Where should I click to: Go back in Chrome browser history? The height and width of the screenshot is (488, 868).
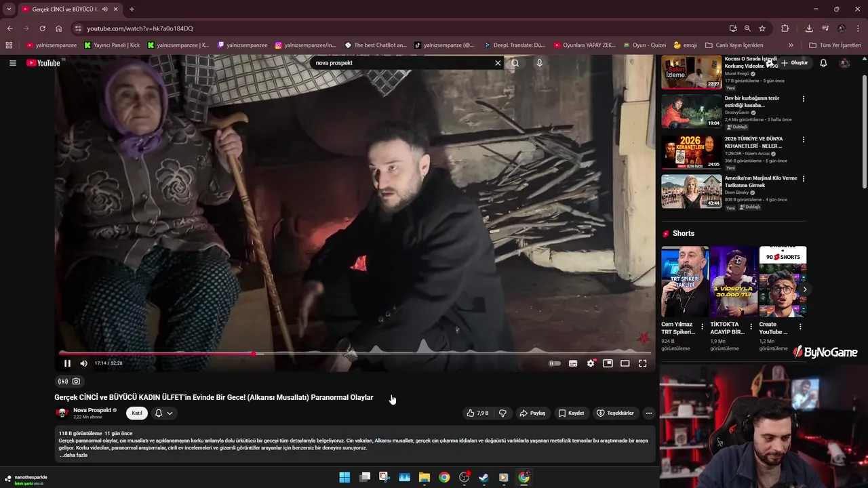click(9, 28)
